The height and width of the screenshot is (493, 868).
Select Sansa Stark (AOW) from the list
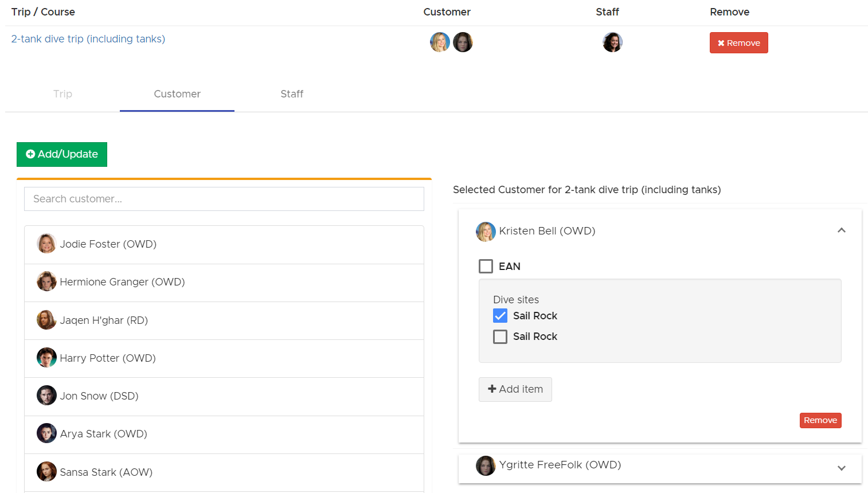tap(224, 472)
